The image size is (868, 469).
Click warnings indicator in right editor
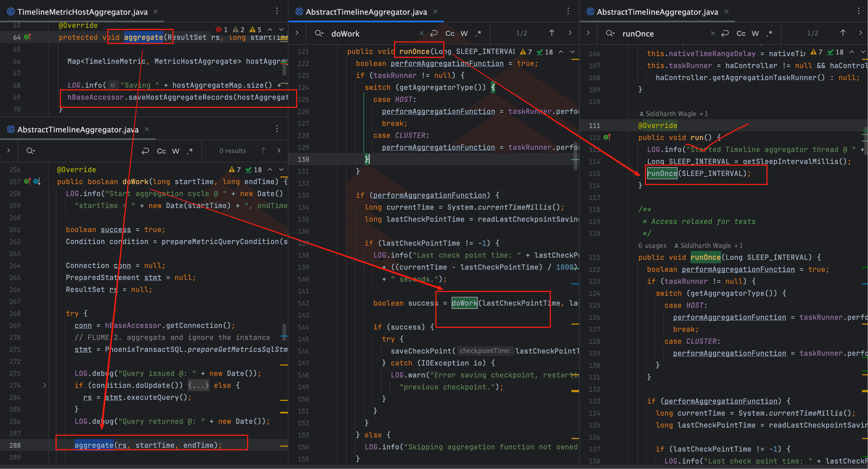817,52
